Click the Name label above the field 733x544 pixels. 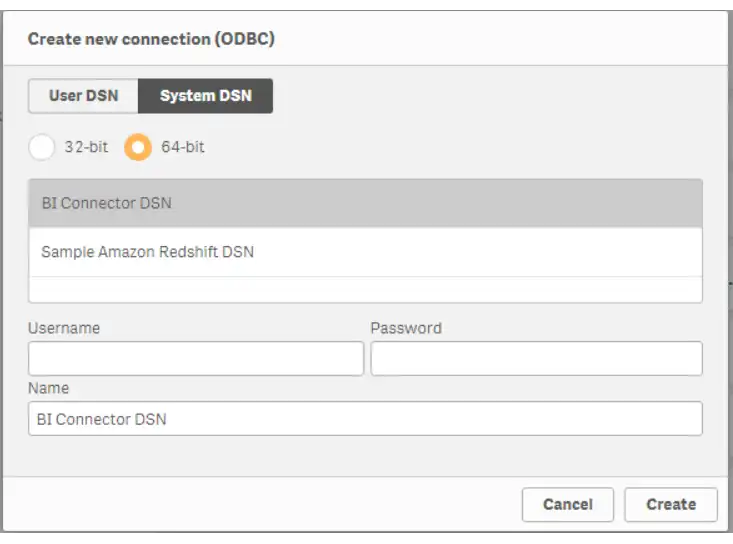tap(48, 388)
